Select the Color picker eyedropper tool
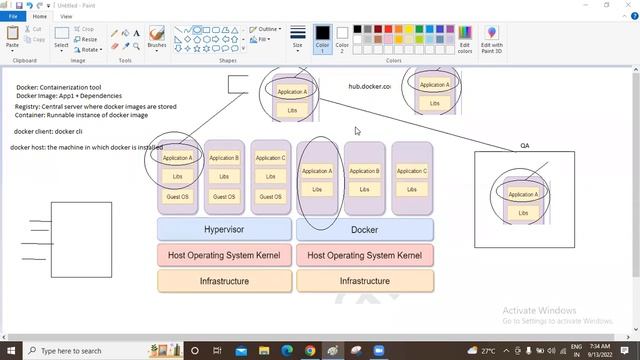 125,46
